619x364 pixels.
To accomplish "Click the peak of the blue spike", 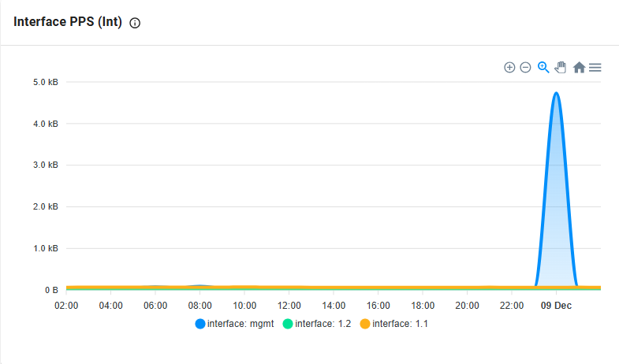I will click(556, 94).
